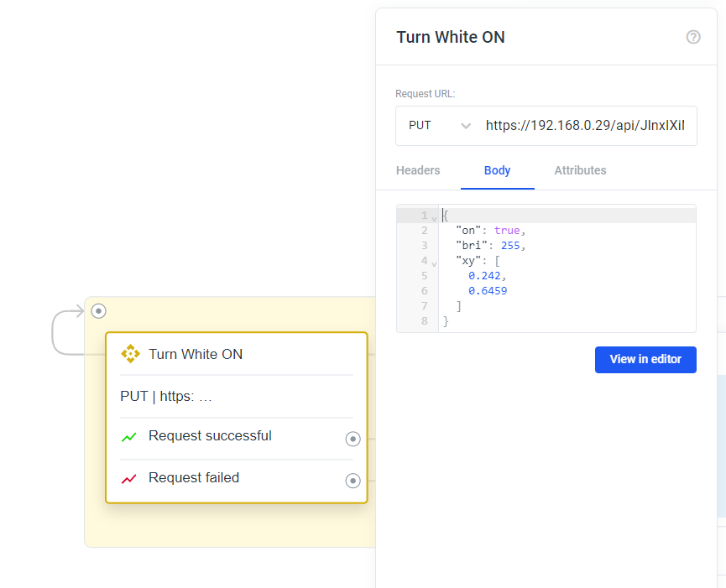
Task: Open the PUT method dropdown
Action: click(440, 125)
